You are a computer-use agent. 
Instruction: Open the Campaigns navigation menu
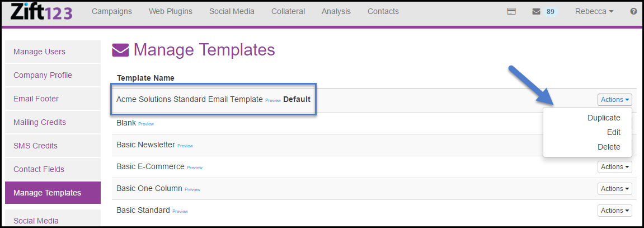point(112,11)
